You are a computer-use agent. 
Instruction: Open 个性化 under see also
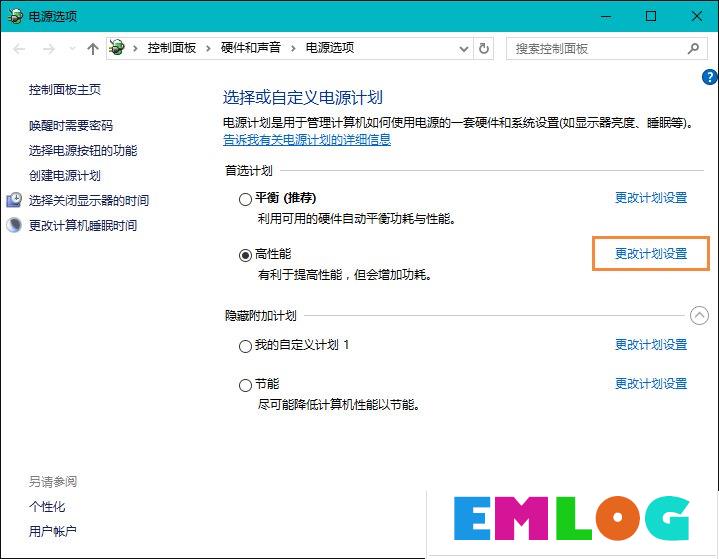coord(47,506)
